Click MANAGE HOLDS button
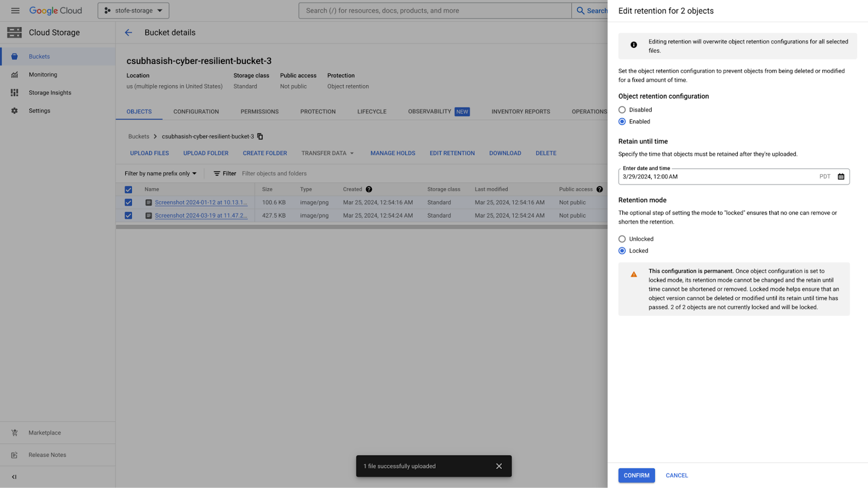This screenshot has height=488, width=868. coord(393,153)
